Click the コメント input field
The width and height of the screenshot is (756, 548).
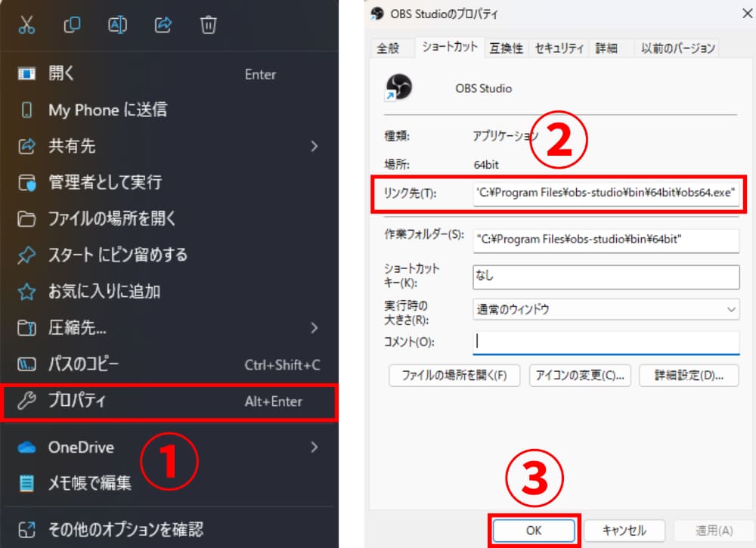pos(606,342)
